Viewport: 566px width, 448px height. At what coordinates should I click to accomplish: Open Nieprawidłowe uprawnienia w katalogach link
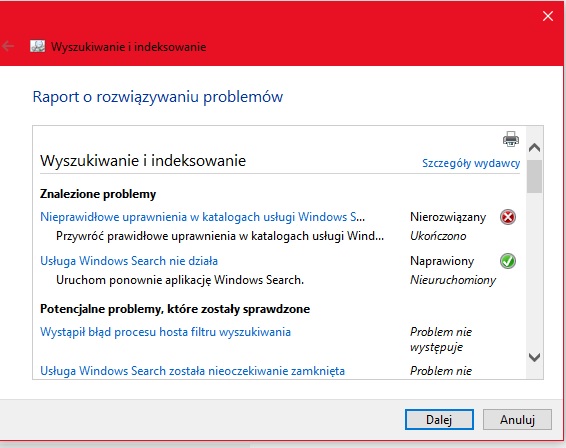[x=203, y=217]
